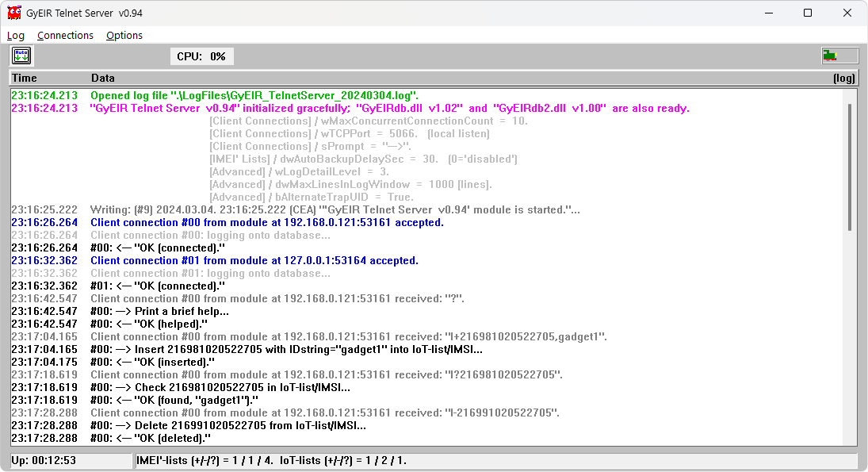Select the dwAutoBackupDelaySec = 30 line
868x472 pixels.
click(x=363, y=159)
